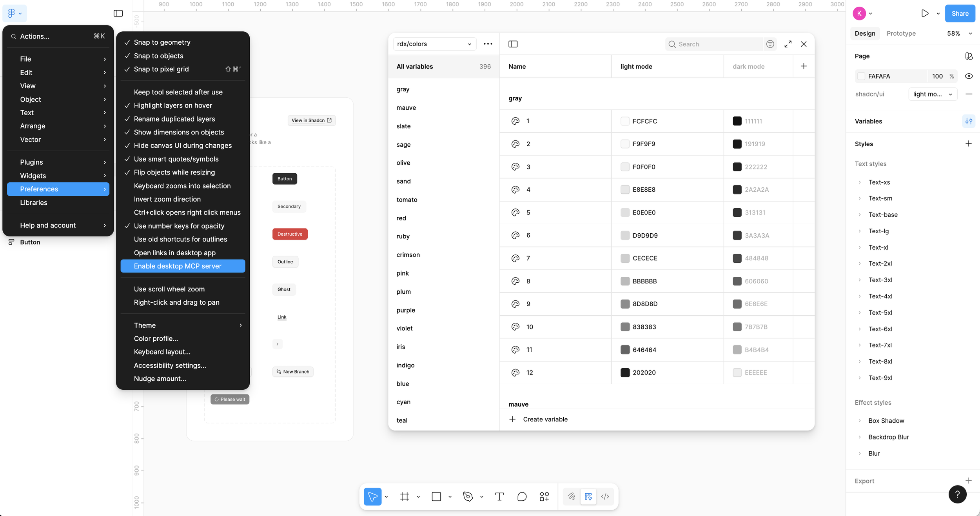980x516 pixels.
Task: Select the Pen tool
Action: [468, 496]
